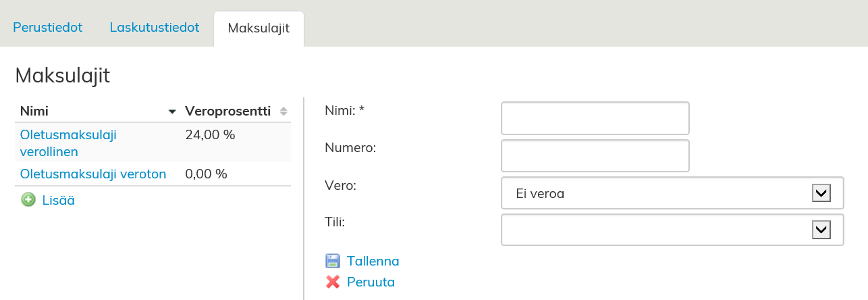Click the Veroprosentti column sort arrows

[283, 111]
